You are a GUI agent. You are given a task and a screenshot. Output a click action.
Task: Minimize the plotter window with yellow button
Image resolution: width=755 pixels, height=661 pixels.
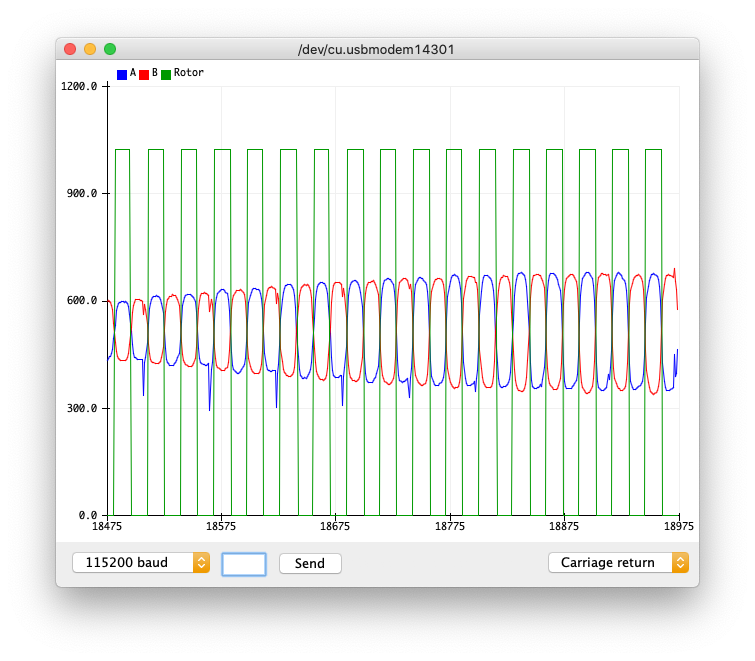[x=90, y=49]
